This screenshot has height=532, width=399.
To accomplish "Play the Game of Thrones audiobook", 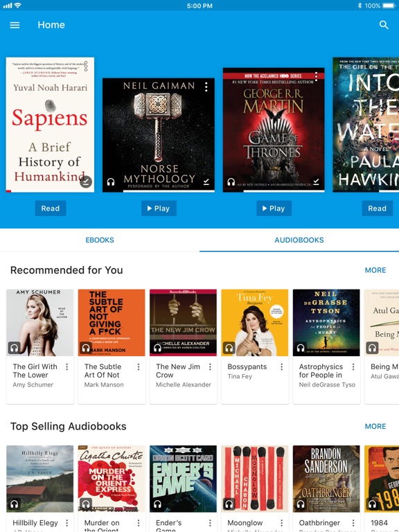I will pyautogui.click(x=274, y=209).
